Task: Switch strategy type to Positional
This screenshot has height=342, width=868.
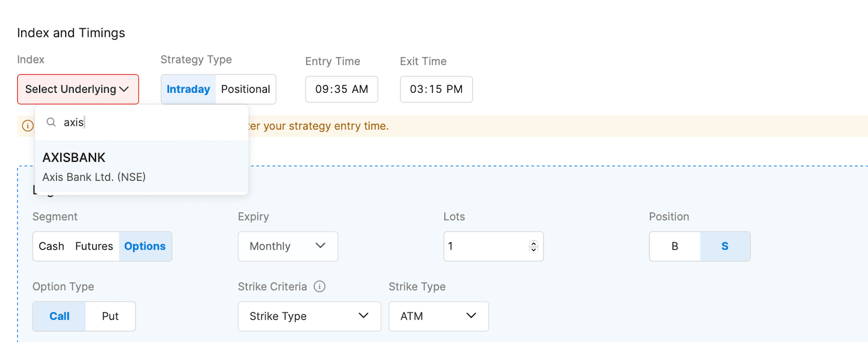Action: (245, 89)
